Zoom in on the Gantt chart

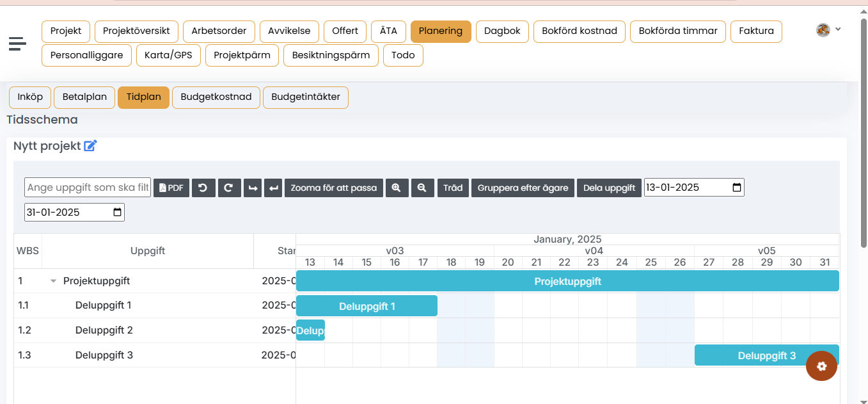tap(397, 188)
